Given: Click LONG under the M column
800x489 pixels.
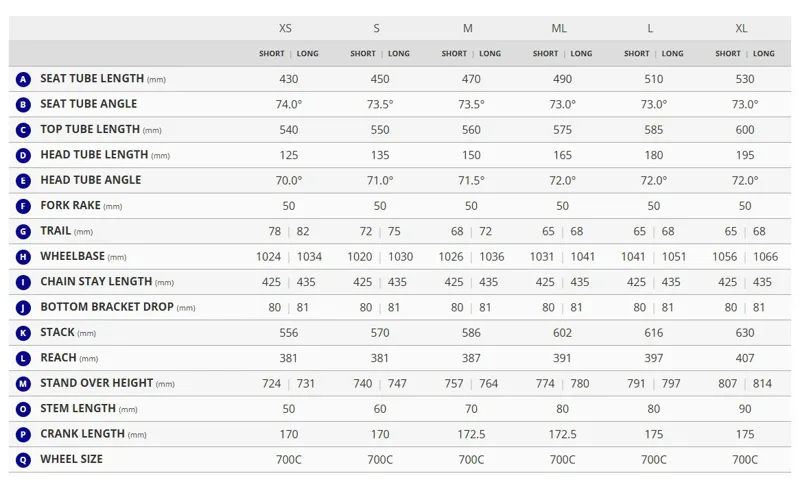Looking at the screenshot, I should pos(490,54).
